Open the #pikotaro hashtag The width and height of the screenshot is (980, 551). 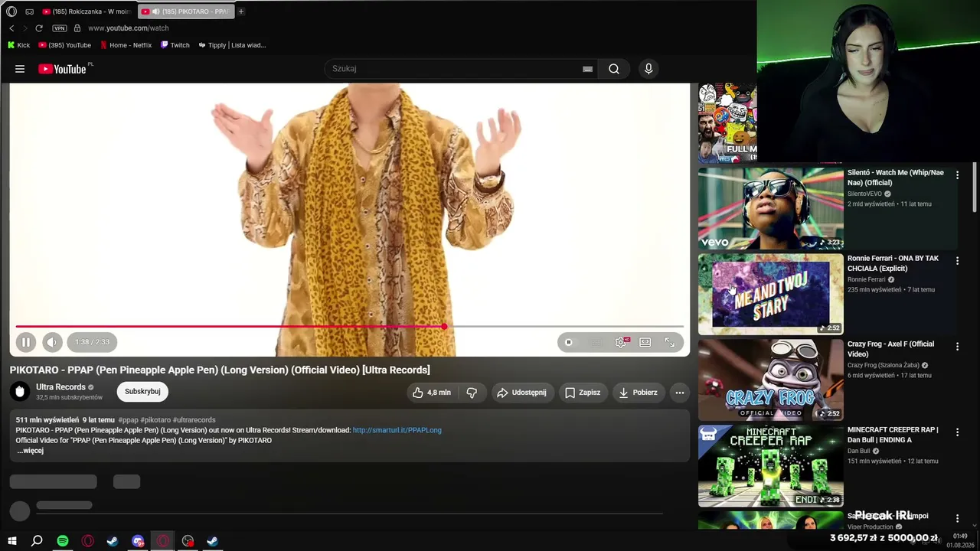(x=155, y=420)
